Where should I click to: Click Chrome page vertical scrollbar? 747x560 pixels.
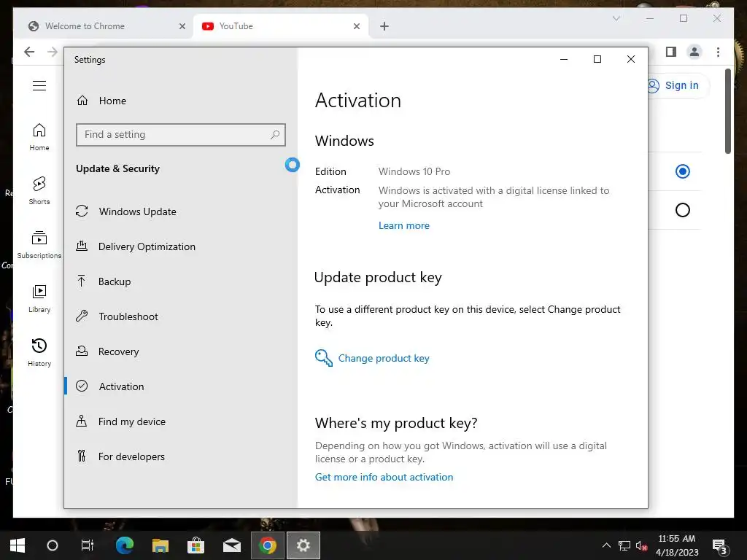tap(728, 112)
